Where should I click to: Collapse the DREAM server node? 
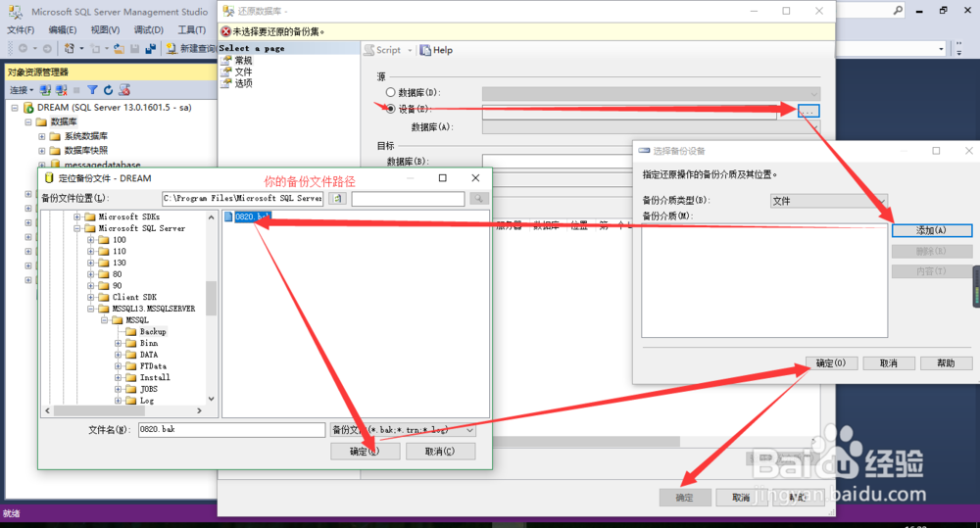click(x=15, y=108)
